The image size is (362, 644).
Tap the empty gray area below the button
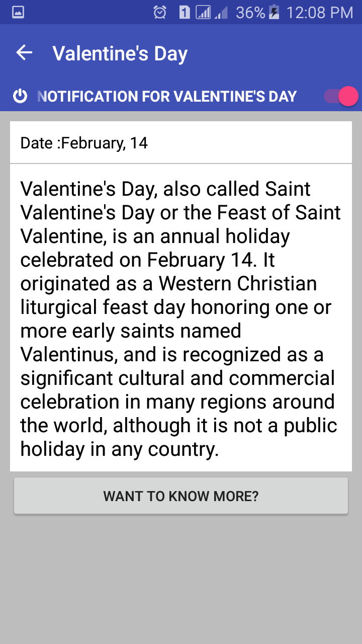181,579
